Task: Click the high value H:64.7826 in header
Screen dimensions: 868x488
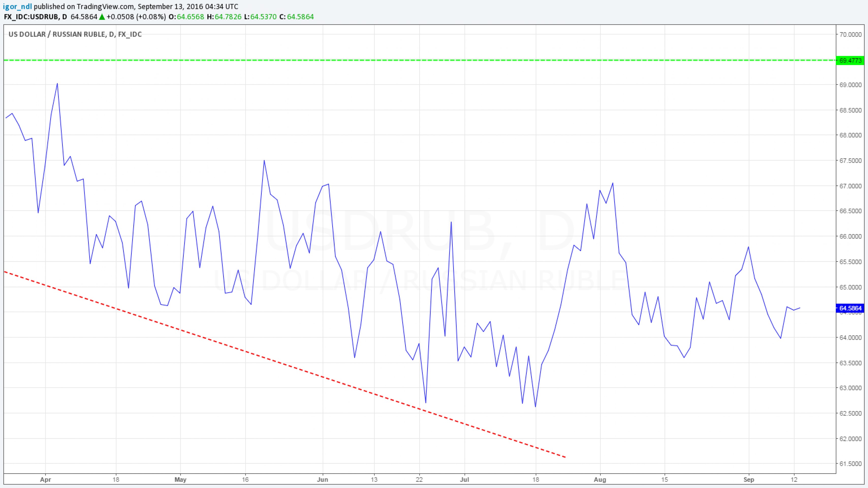Action: (224, 17)
